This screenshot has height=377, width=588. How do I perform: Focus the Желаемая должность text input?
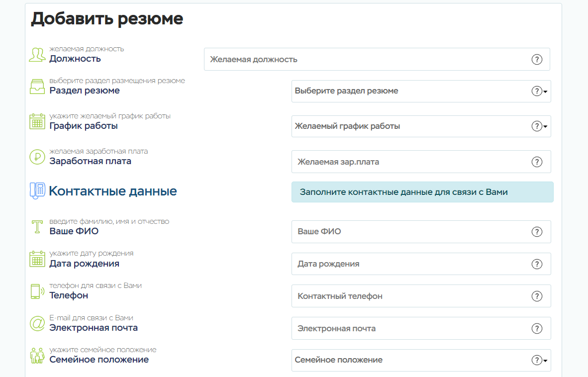[363, 59]
